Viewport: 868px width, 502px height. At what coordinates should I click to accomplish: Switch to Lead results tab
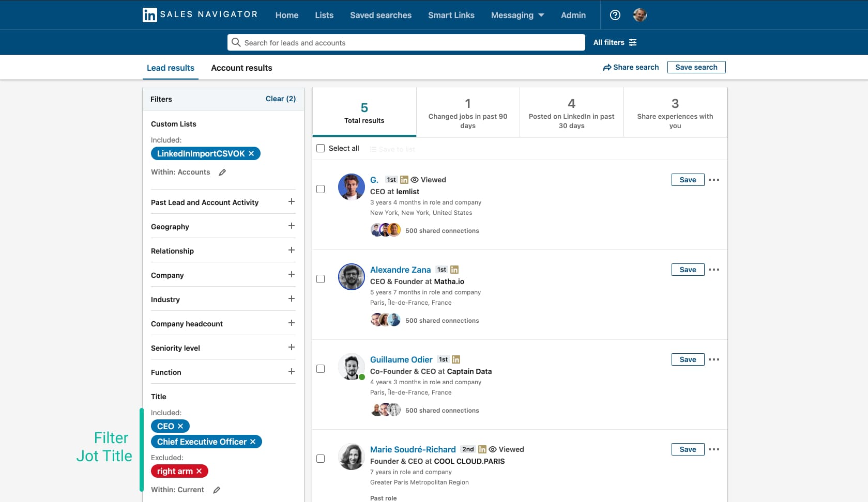171,68
